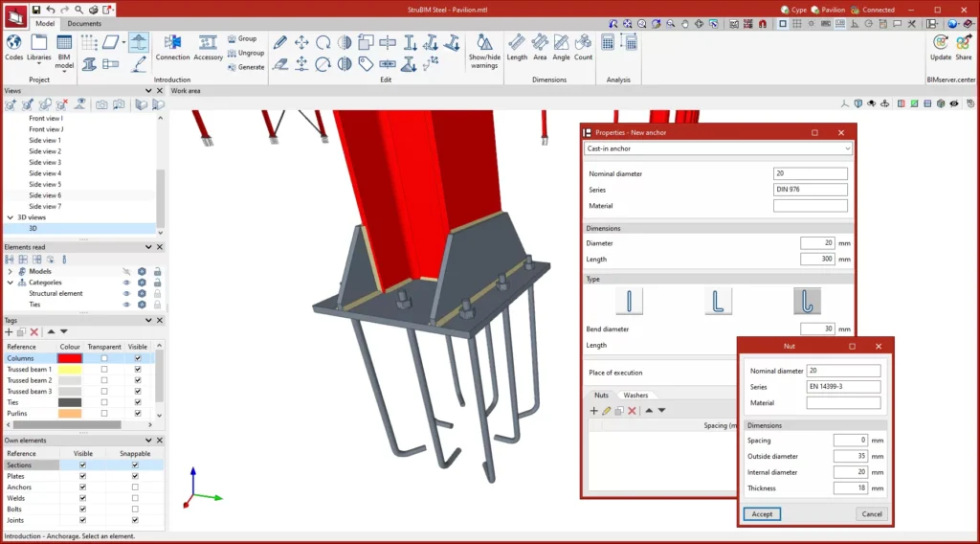The height and width of the screenshot is (544, 980).
Task: Select the Length dimension tool
Action: [x=517, y=46]
